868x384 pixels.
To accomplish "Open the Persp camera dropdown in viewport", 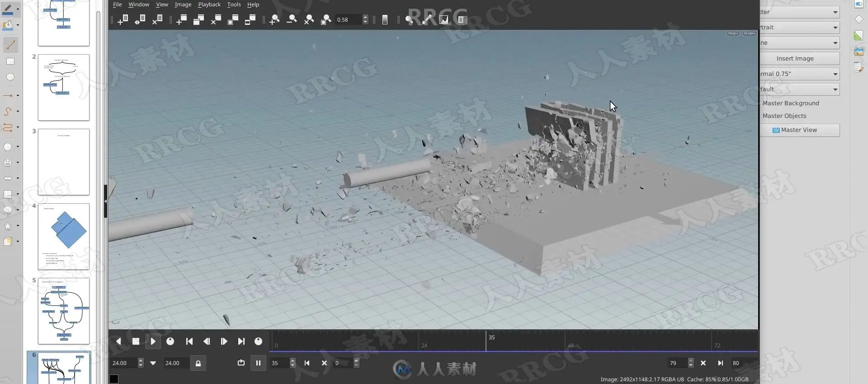I will 733,33.
